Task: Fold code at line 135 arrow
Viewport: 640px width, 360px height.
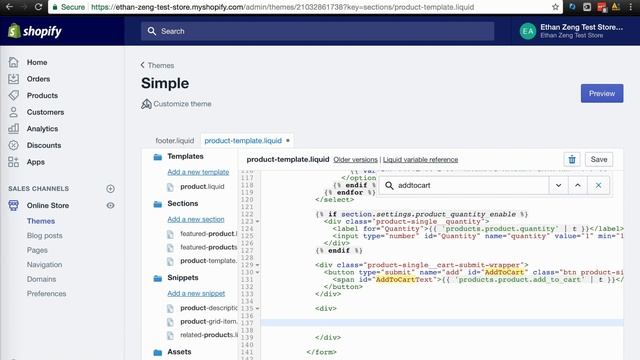Action: [x=258, y=309]
